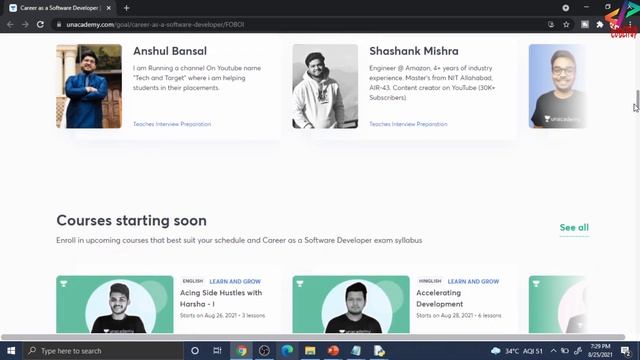Launch Microsoft Edge from the taskbar
Screen dimensions: 640x360
coord(287,351)
